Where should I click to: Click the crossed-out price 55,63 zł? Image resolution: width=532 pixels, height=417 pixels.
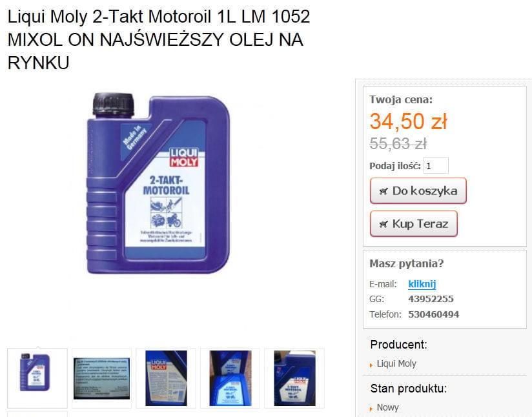point(398,144)
